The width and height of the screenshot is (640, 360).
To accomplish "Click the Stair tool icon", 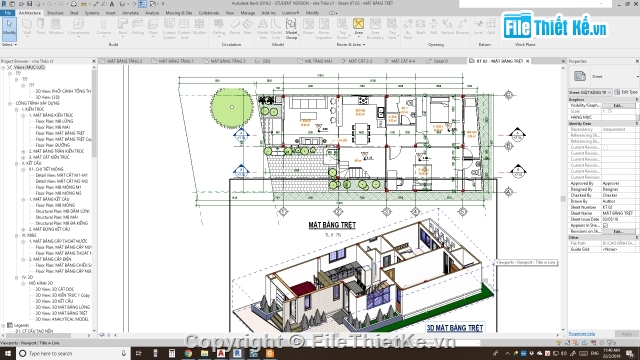I will tap(247, 24).
